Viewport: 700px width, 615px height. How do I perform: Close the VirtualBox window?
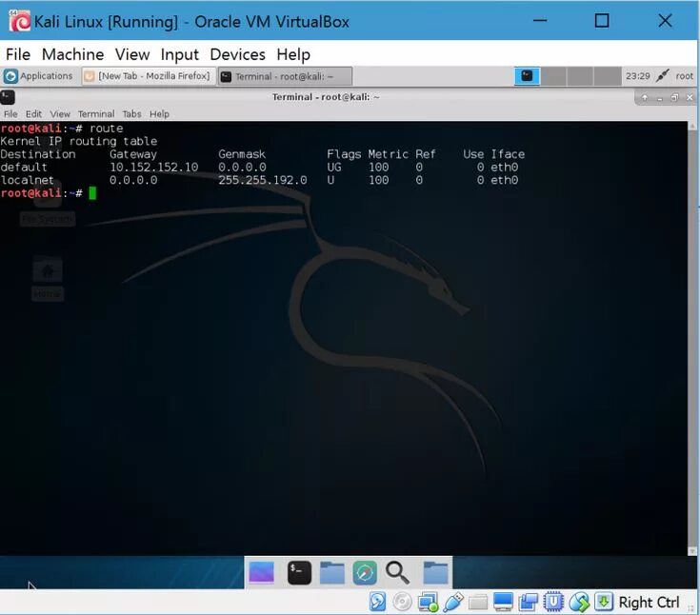665,21
